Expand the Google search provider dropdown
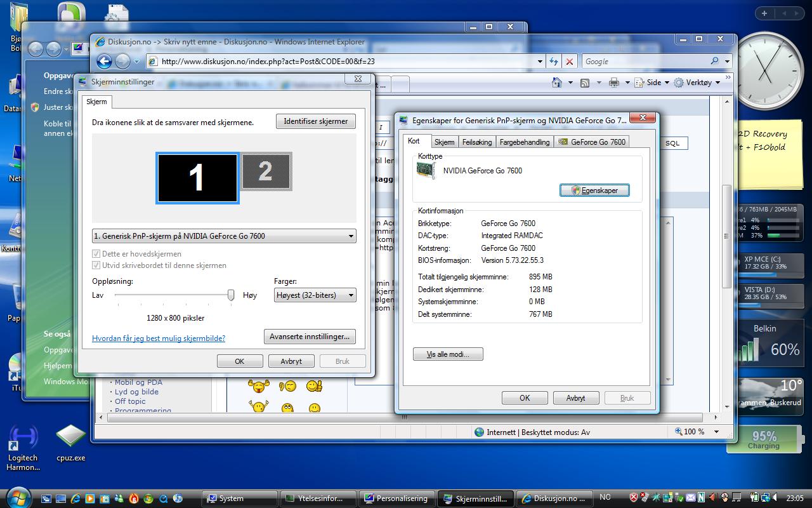Image resolution: width=812 pixels, height=508 pixels. 727,62
